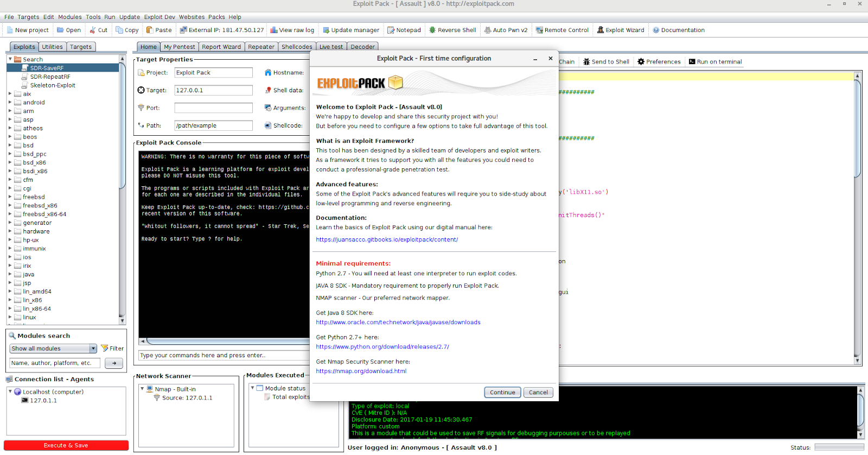Expand the hardware folder node
Image resolution: width=868 pixels, height=455 pixels.
click(x=10, y=231)
